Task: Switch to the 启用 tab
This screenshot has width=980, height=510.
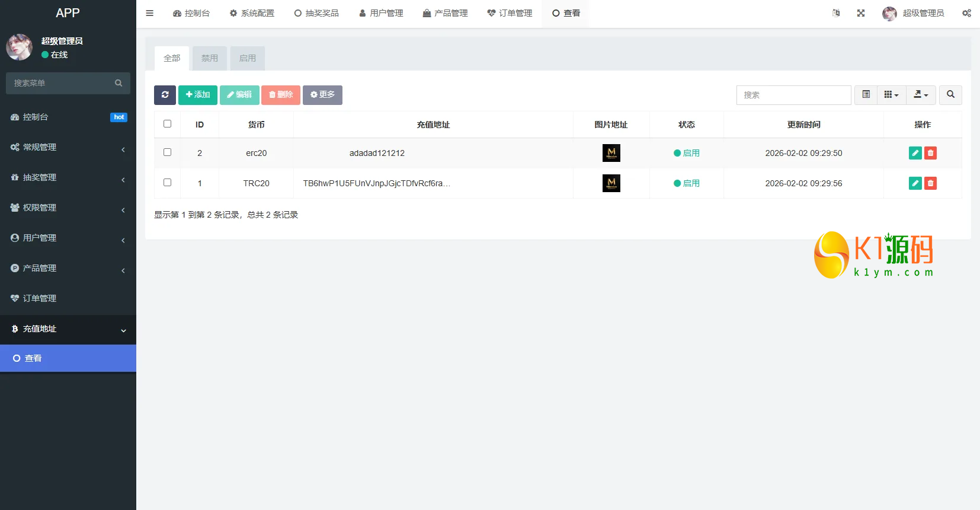Action: point(248,58)
